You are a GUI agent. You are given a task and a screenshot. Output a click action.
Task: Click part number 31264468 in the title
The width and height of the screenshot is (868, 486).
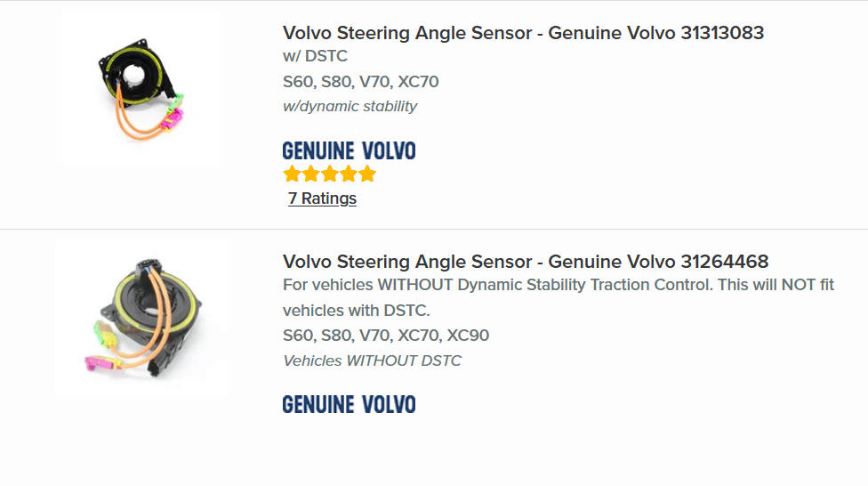click(724, 262)
